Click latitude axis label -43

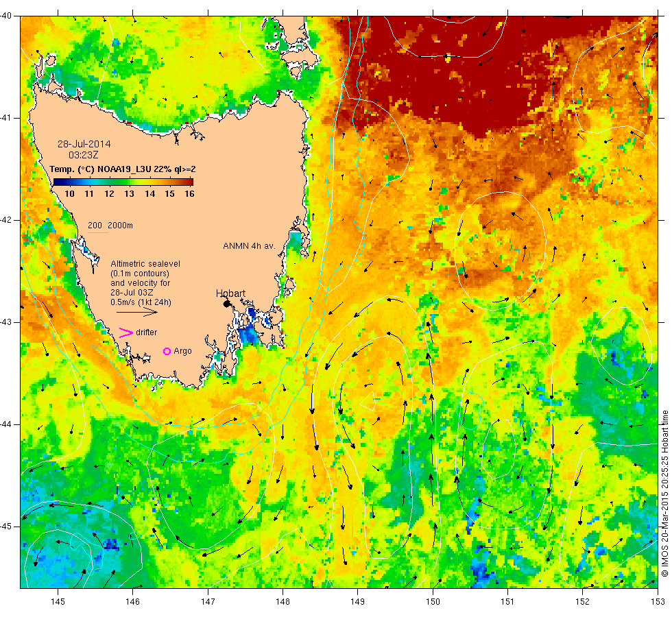pyautogui.click(x=6, y=322)
